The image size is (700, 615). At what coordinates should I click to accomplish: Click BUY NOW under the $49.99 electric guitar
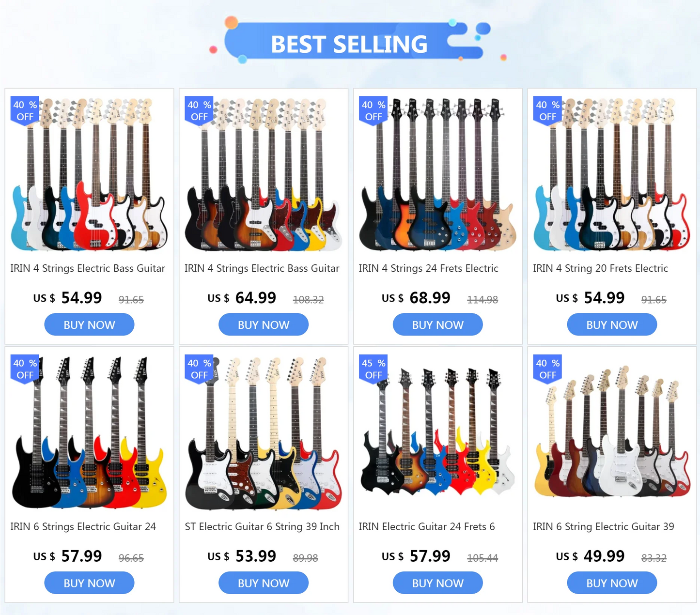point(612,583)
